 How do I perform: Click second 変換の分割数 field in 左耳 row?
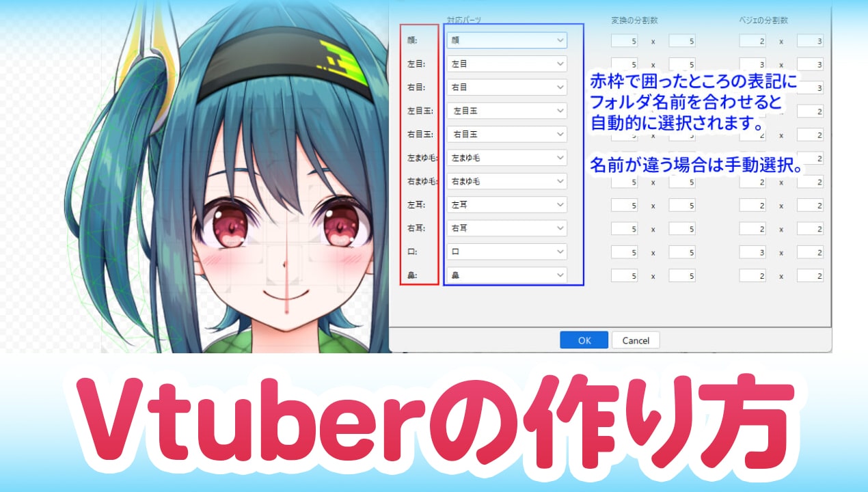tap(682, 205)
